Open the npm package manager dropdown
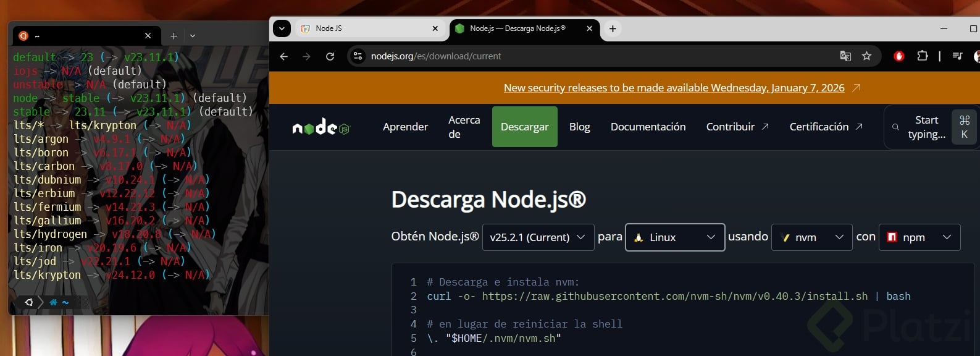 [919, 237]
